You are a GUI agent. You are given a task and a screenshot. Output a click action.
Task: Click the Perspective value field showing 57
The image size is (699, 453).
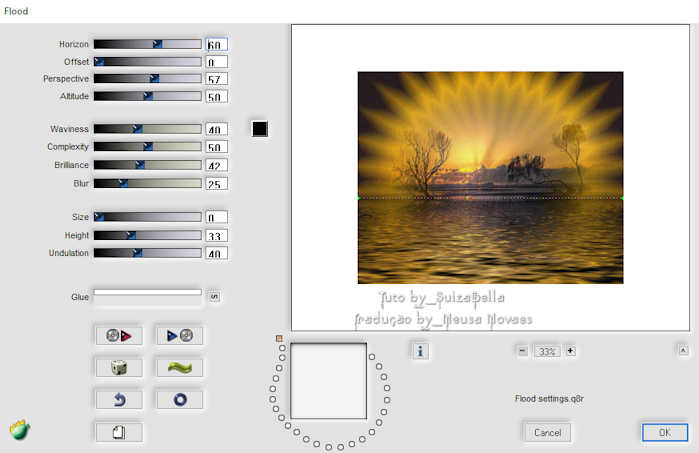(217, 79)
